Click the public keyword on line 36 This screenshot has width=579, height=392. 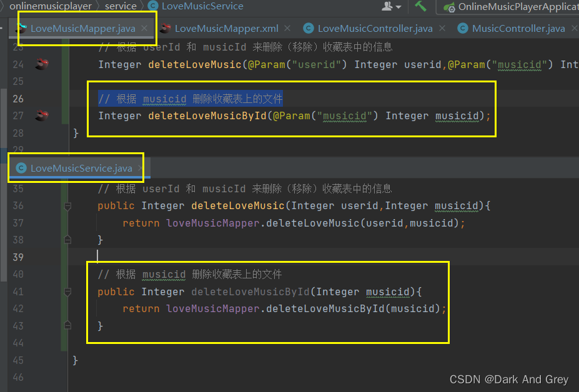tap(116, 205)
